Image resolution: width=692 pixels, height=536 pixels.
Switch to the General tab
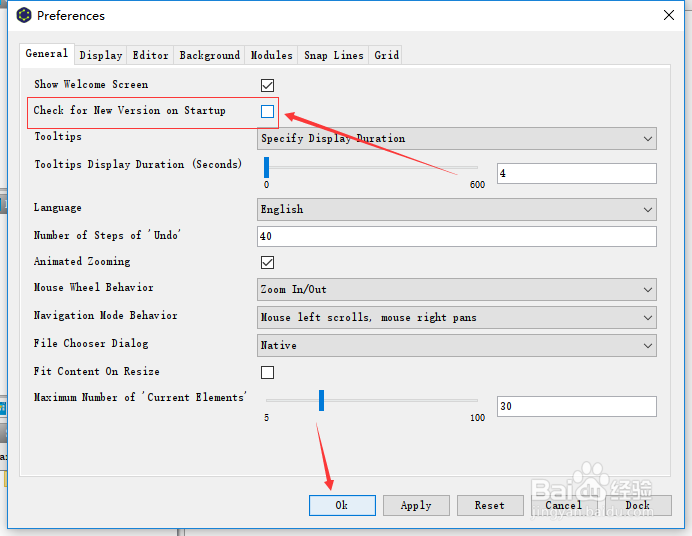(x=47, y=54)
